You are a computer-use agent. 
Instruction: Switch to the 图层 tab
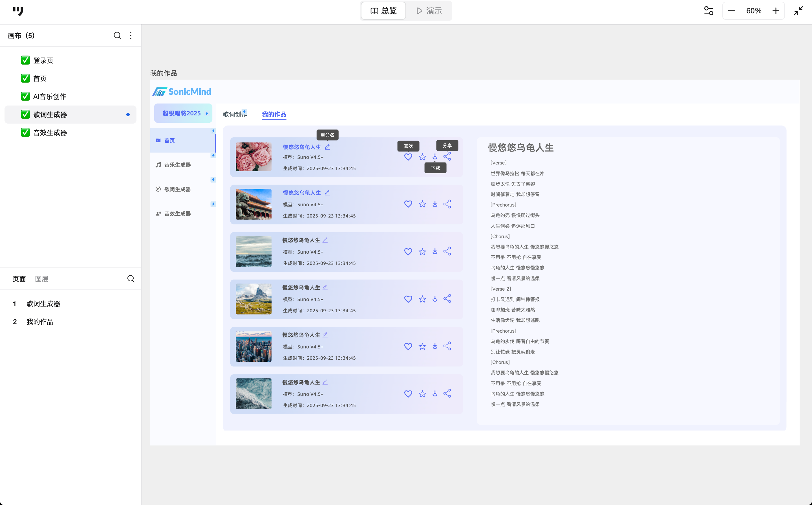click(42, 279)
